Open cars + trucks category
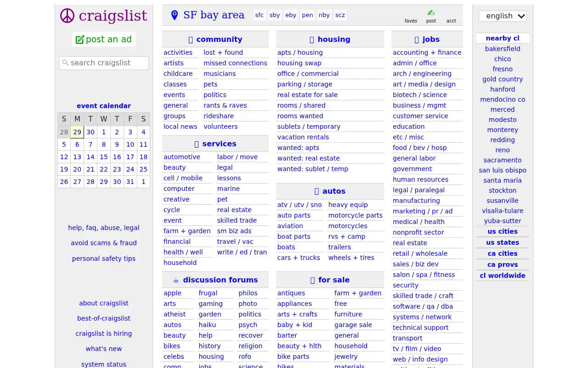This screenshot has width=588, height=368. (x=299, y=258)
